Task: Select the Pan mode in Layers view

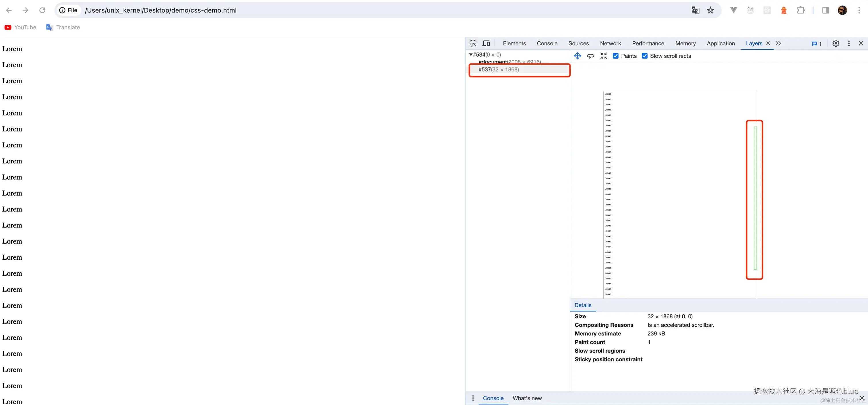Action: [x=578, y=56]
